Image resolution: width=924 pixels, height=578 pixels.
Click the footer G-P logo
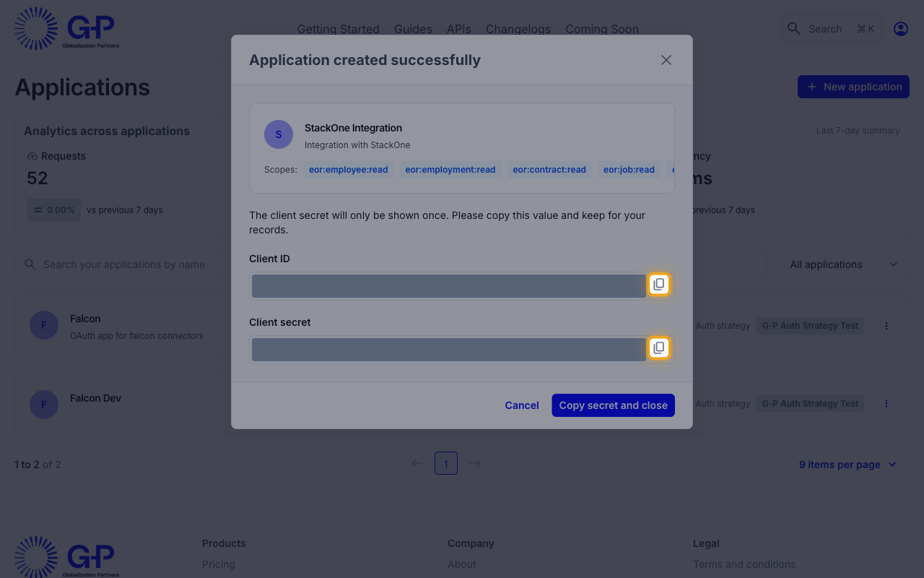(x=66, y=556)
